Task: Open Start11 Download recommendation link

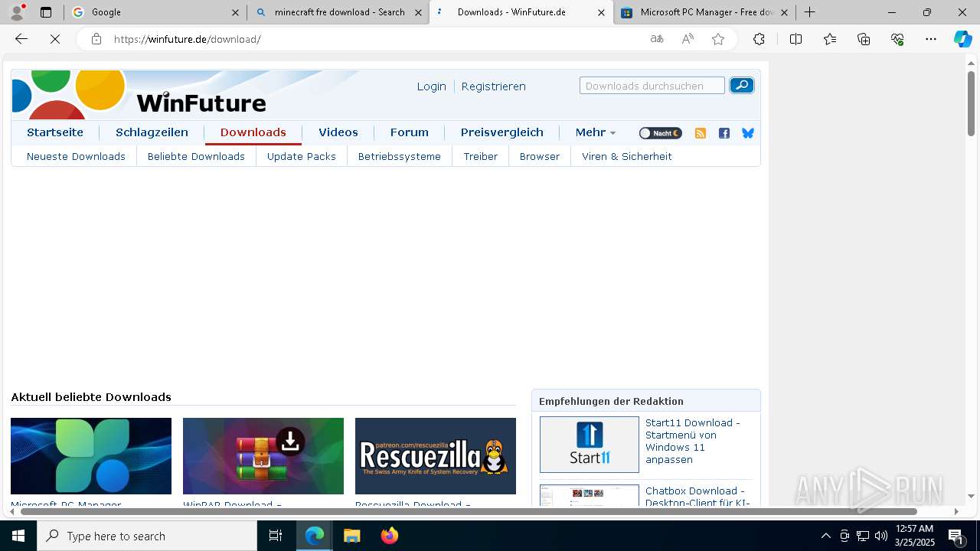Action: click(x=693, y=441)
